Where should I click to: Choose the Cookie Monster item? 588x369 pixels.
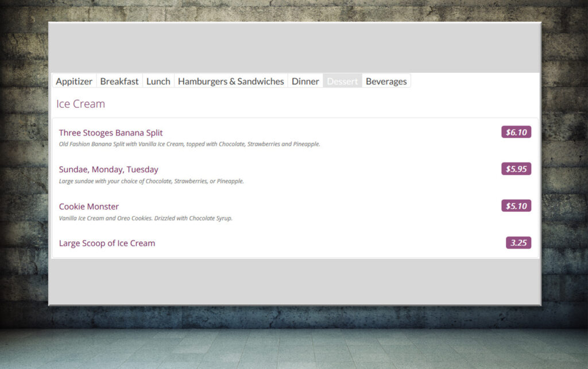(89, 206)
